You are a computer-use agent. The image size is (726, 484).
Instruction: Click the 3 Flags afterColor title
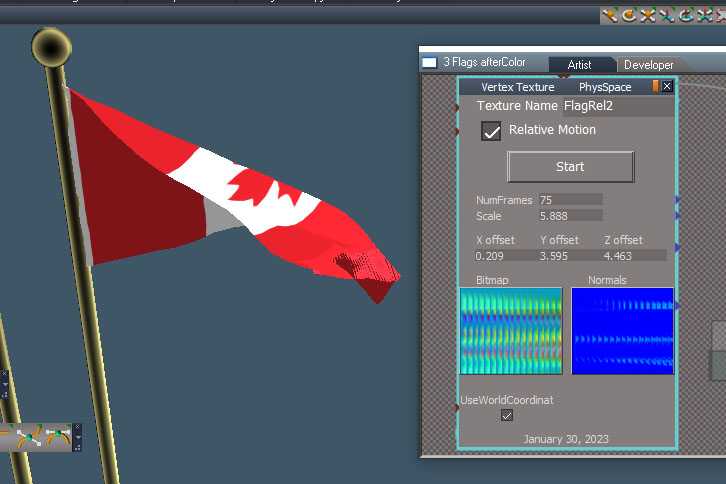[x=484, y=62]
